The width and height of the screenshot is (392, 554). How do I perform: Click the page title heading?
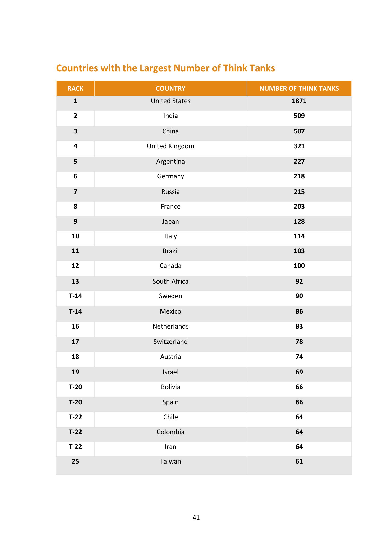pos(166,68)
